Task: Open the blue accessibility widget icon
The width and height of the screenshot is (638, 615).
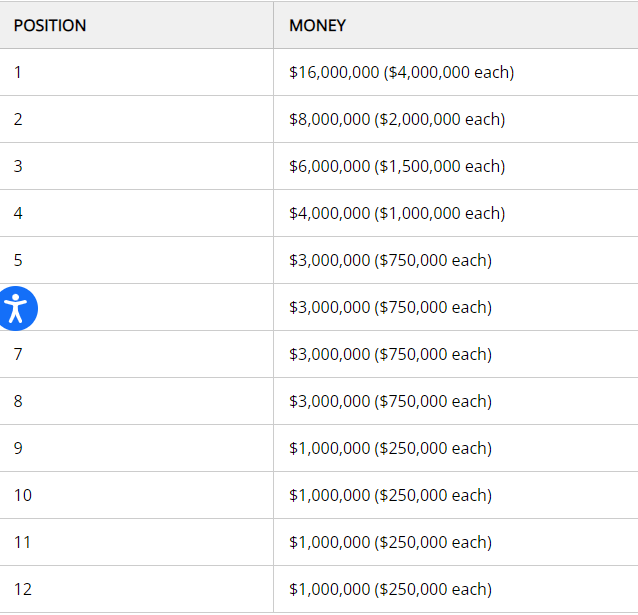Action: pyautogui.click(x=17, y=307)
